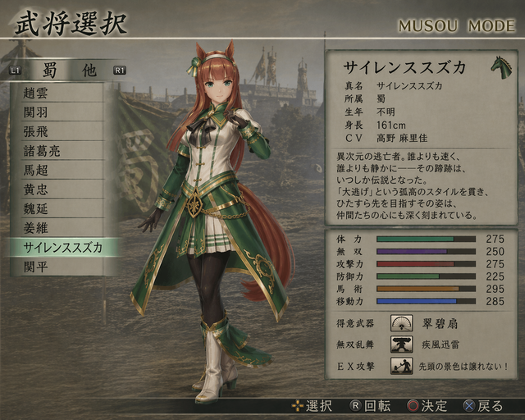The width and height of the screenshot is (525, 420).
Task: Click the R1 shoulder button icon
Action: point(120,71)
